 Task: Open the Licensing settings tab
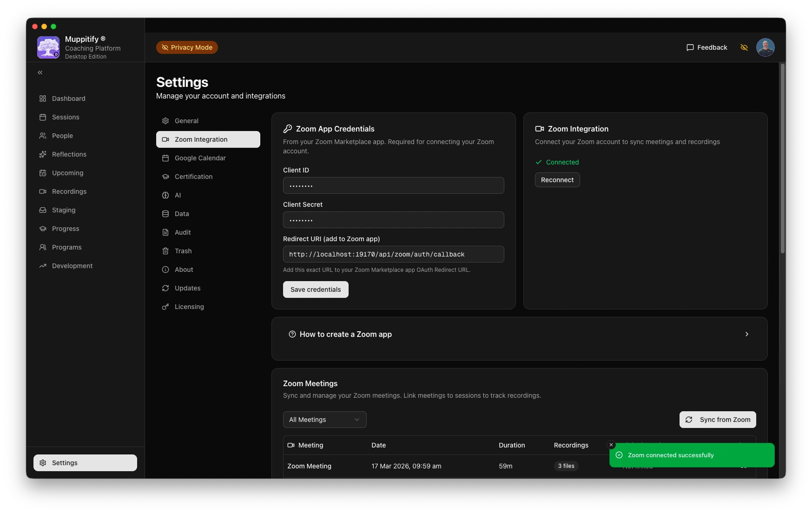[189, 307]
